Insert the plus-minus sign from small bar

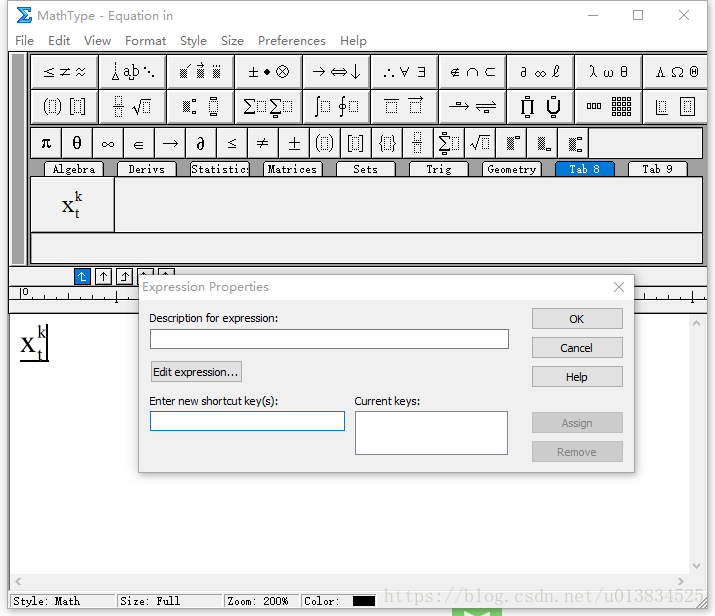(x=294, y=144)
